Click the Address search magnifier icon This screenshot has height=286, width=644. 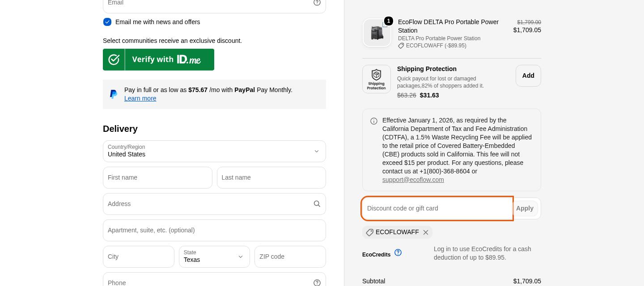tap(317, 204)
